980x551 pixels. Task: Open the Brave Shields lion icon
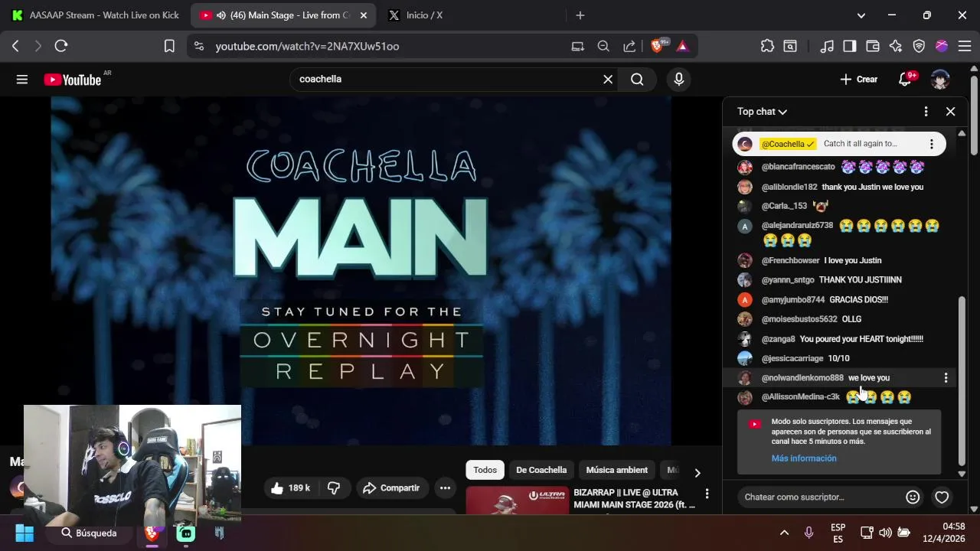click(657, 46)
